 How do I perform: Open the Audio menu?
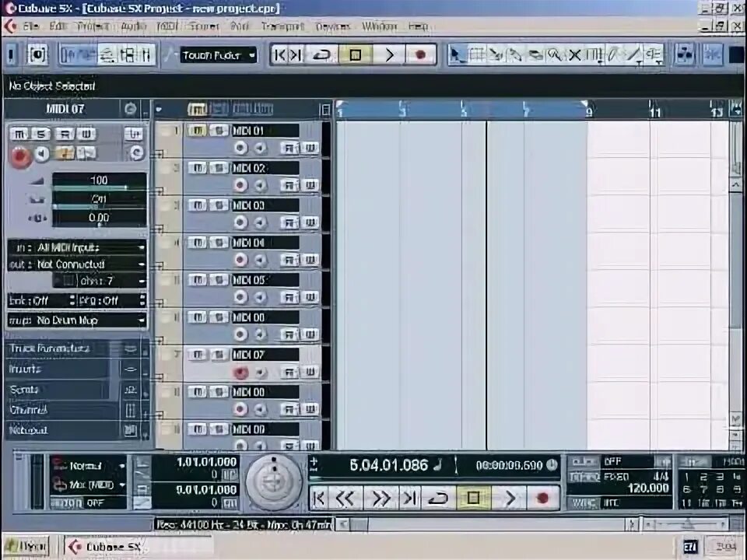(133, 26)
